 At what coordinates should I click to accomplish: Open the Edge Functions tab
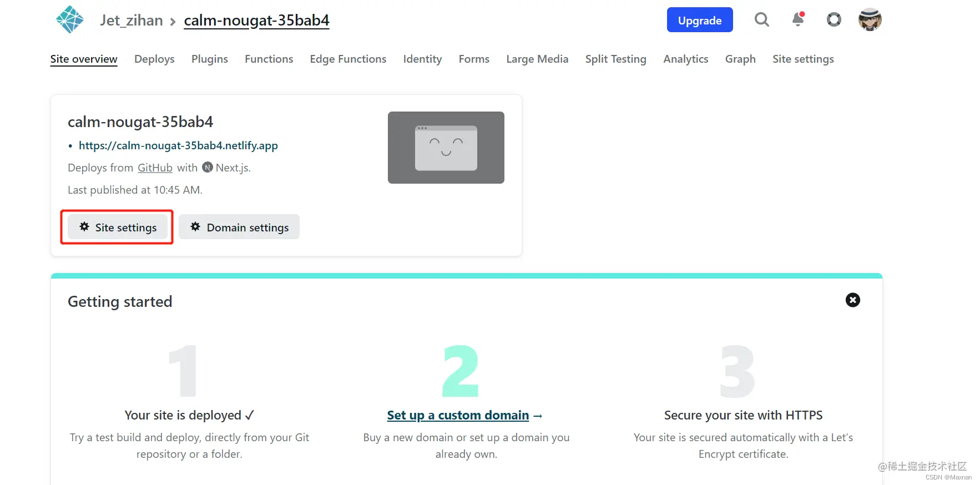pos(348,59)
